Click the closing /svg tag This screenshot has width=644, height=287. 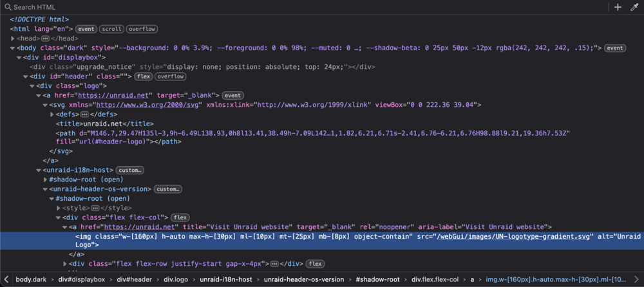click(x=61, y=151)
